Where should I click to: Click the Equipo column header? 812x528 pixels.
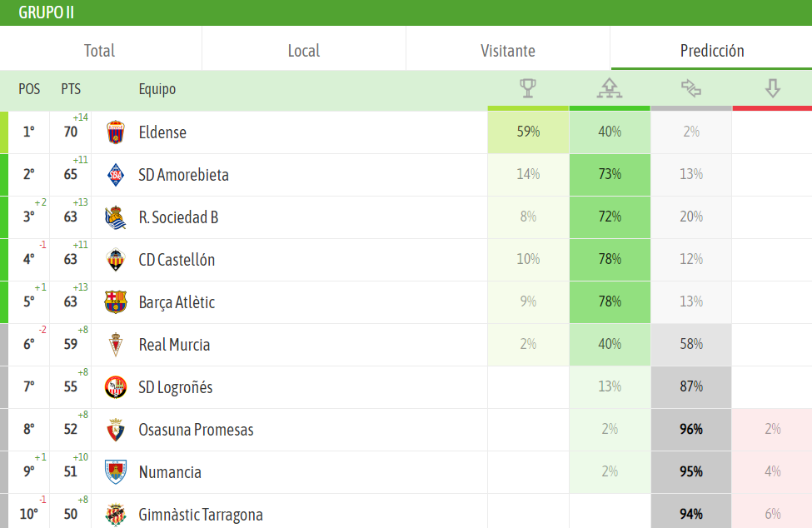157,90
